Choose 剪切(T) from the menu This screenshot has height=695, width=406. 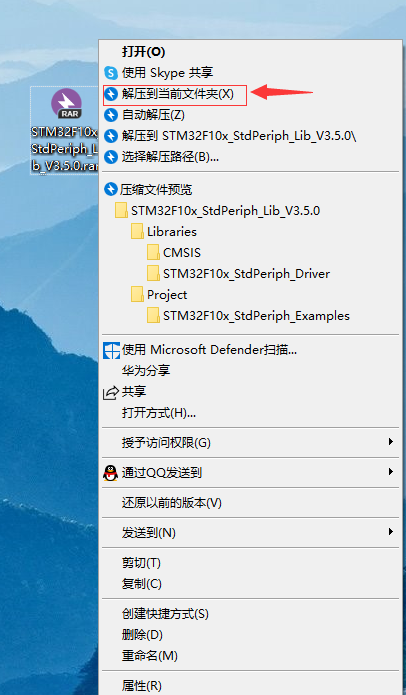pyautogui.click(x=141, y=563)
